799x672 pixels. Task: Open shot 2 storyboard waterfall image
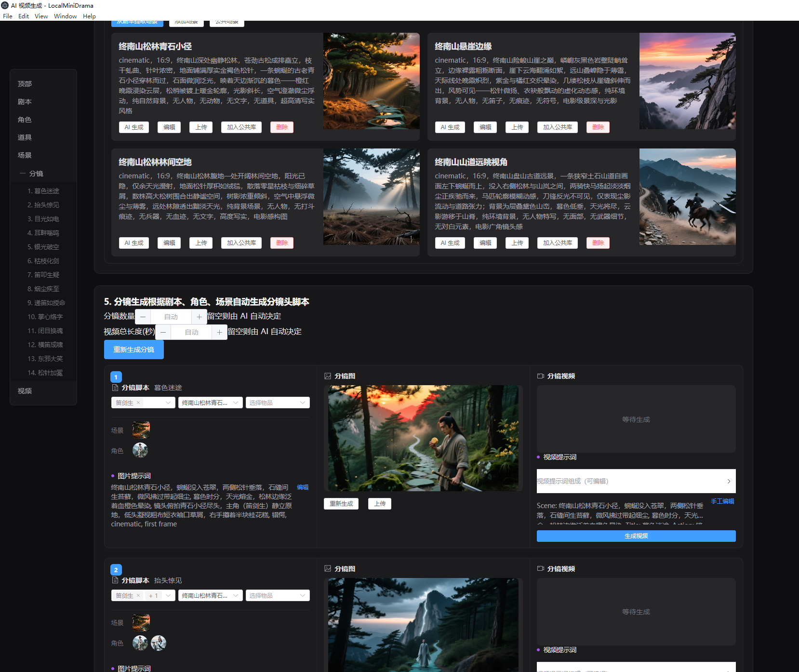point(423,625)
